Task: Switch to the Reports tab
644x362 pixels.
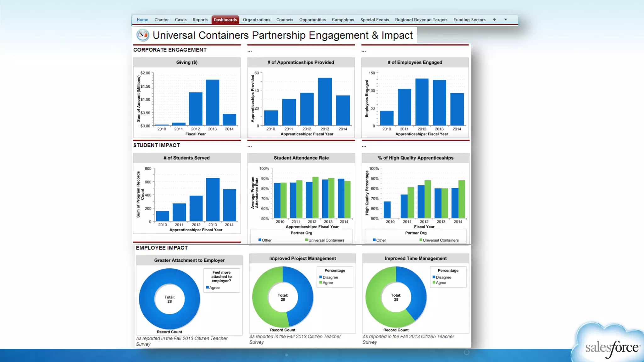Action: click(200, 20)
